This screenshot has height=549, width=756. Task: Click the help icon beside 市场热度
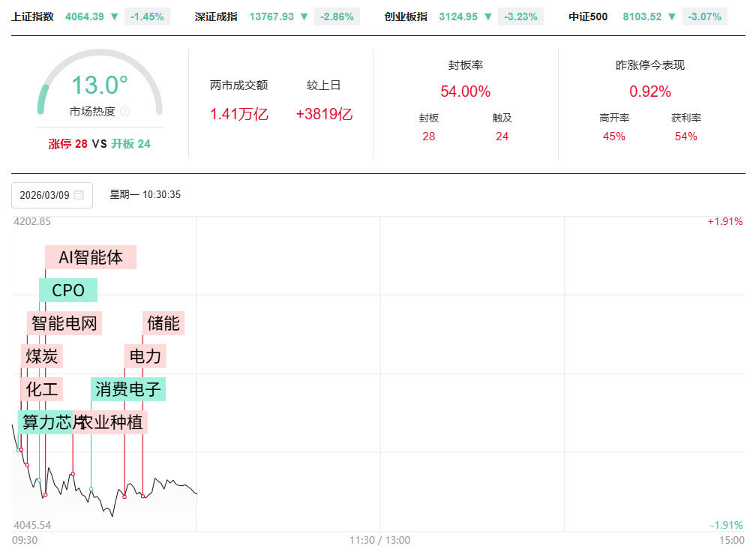(x=124, y=112)
